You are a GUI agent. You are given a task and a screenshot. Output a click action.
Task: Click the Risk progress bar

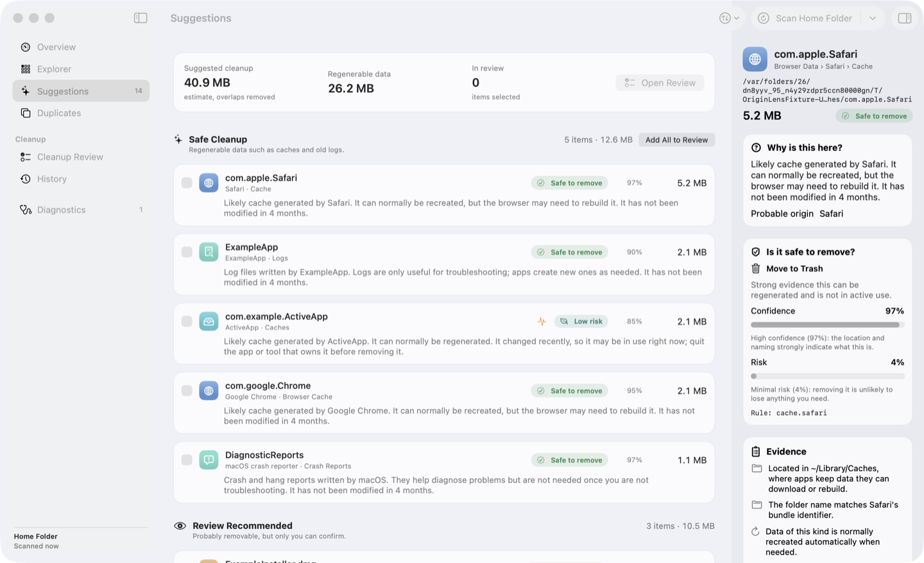pyautogui.click(x=828, y=376)
